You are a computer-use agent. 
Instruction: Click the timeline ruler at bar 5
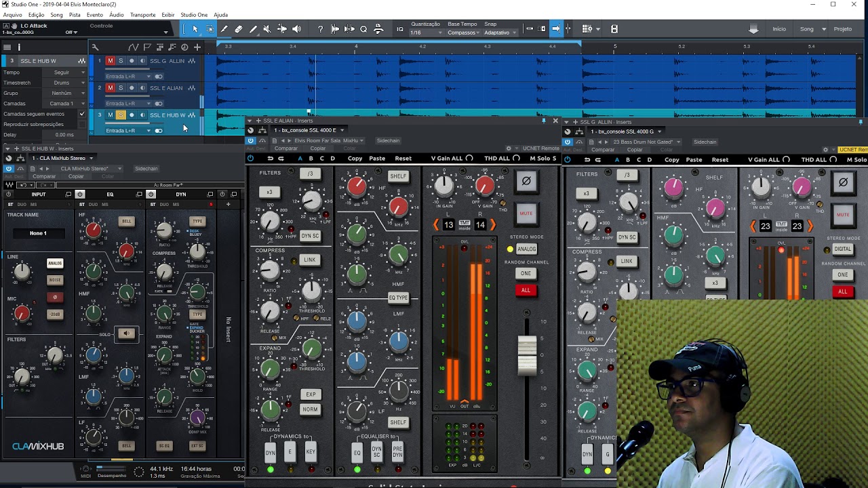point(615,46)
